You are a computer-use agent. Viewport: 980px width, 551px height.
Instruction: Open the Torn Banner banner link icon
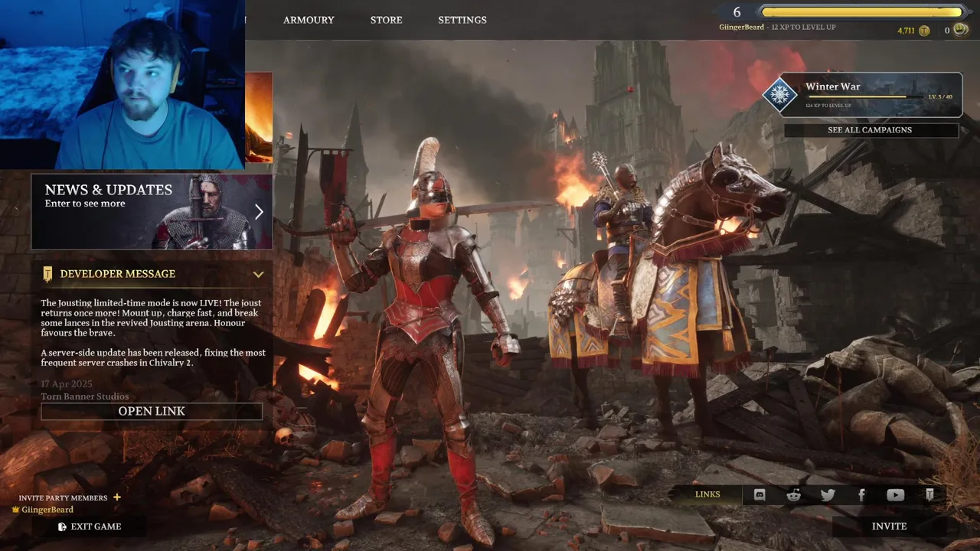point(929,495)
